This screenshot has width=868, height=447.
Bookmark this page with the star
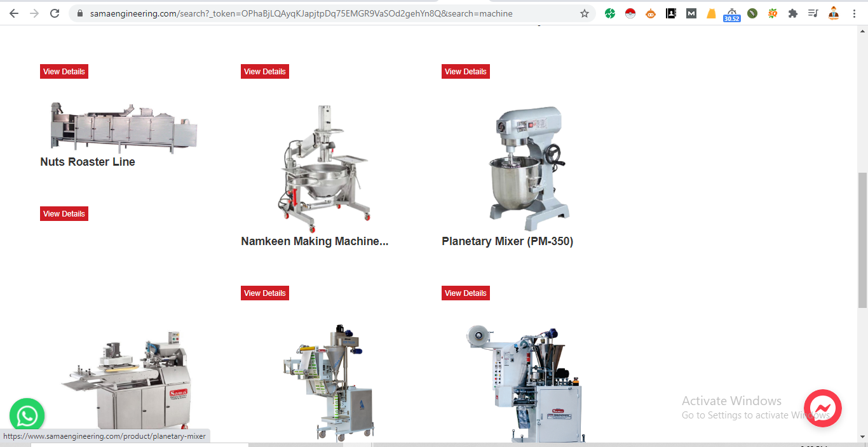click(585, 13)
